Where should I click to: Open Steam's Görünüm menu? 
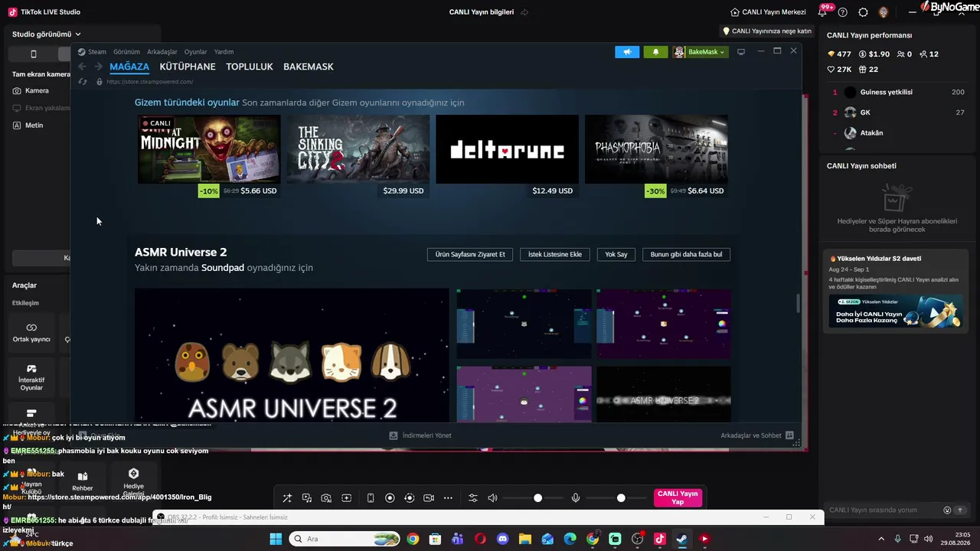point(126,52)
